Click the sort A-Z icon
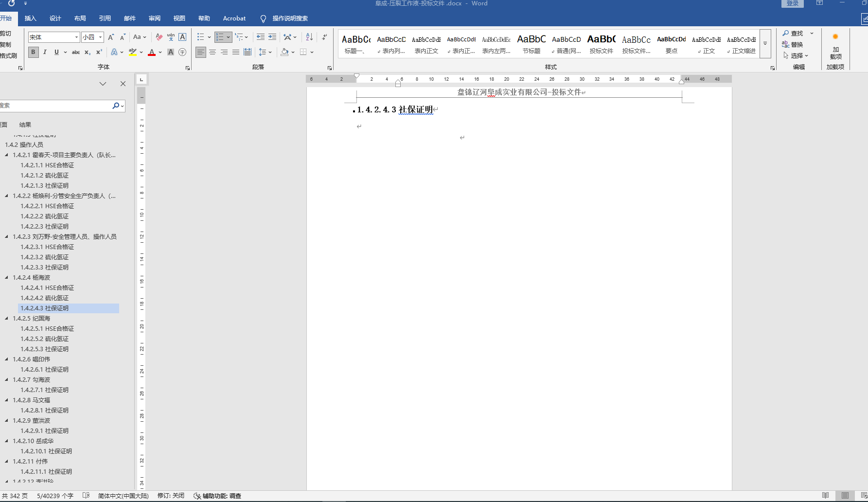The image size is (868, 502). (309, 37)
